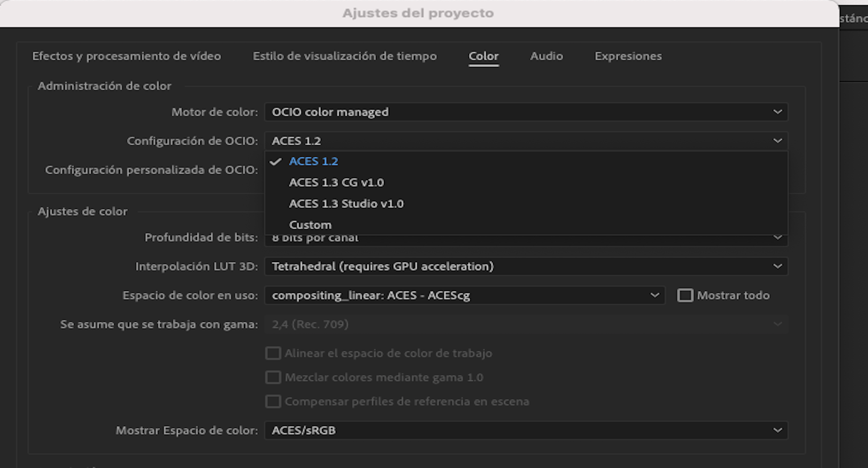The image size is (868, 468).
Task: Select ACES 1.3 Studio v1.0 configuration
Action: [x=347, y=203]
